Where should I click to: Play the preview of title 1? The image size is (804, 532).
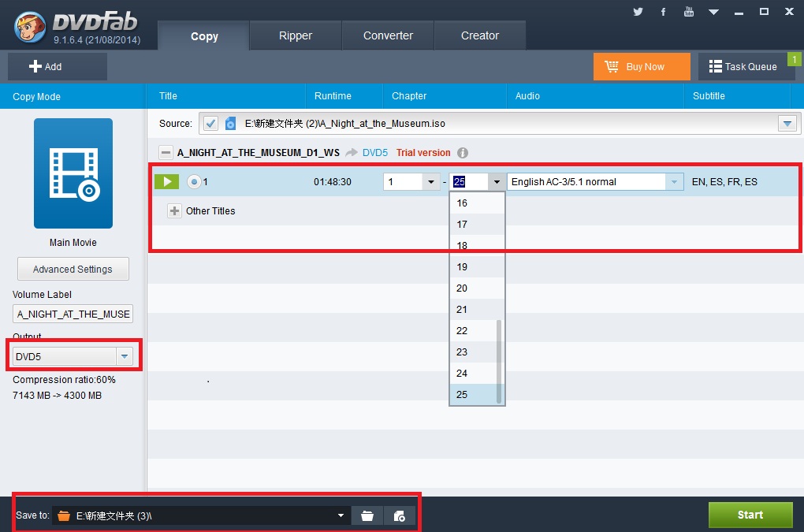(x=166, y=181)
